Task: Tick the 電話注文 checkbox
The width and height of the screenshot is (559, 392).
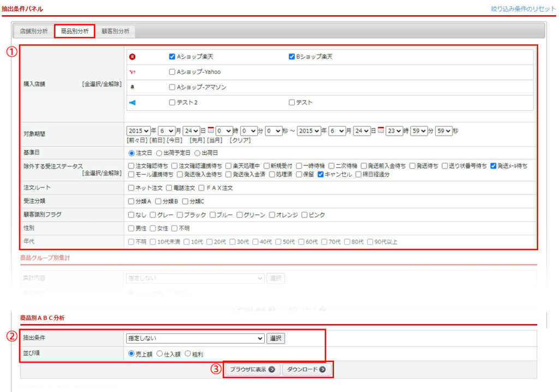Action: 169,188
